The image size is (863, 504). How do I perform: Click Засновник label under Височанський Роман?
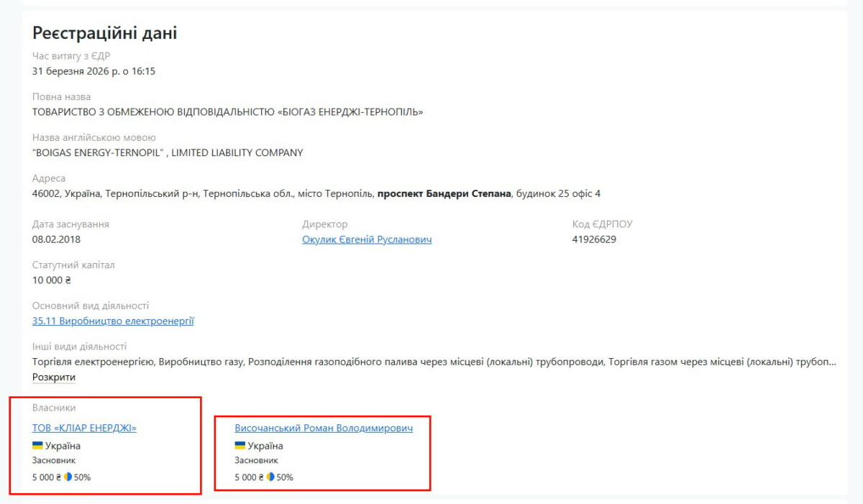(256, 460)
